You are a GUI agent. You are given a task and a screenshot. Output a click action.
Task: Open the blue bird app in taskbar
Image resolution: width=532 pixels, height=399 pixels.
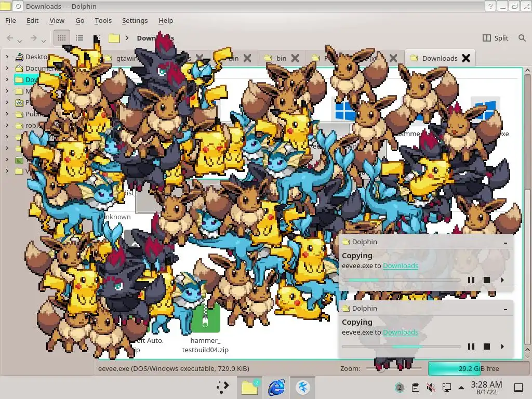303,387
